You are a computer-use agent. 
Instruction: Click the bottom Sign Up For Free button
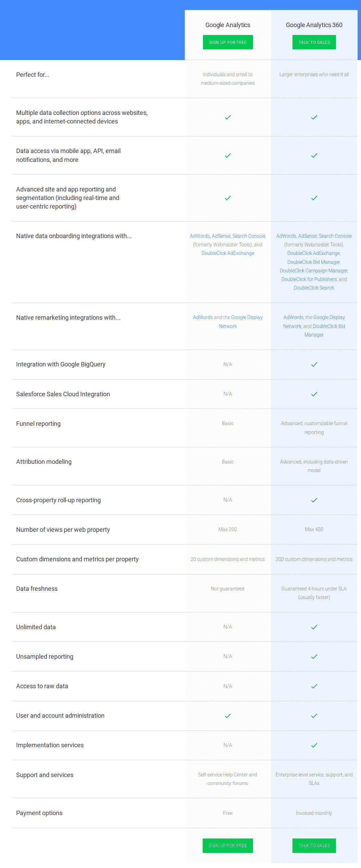click(x=228, y=845)
